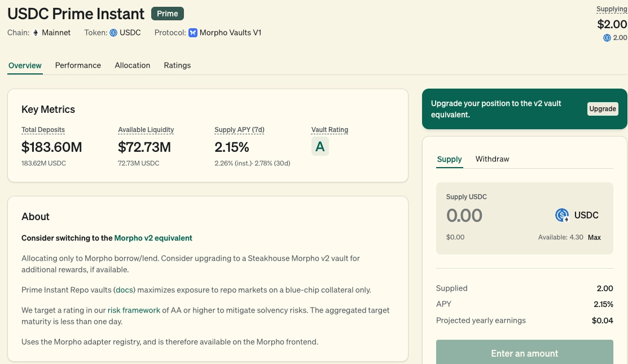Viewport: 628px width, 364px height.
Task: Click the 2.15% supply APY value in Key Metrics
Action: point(231,147)
